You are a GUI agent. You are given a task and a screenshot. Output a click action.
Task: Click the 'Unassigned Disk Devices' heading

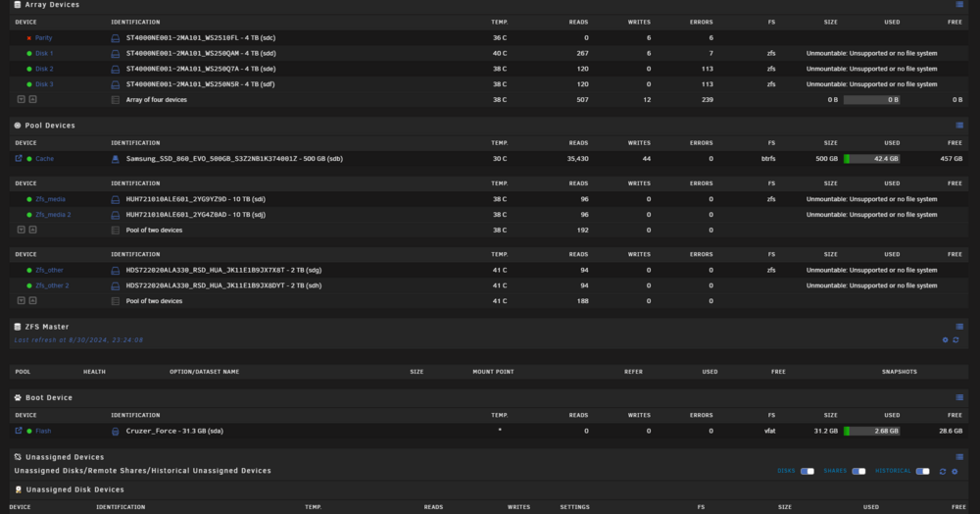click(75, 489)
